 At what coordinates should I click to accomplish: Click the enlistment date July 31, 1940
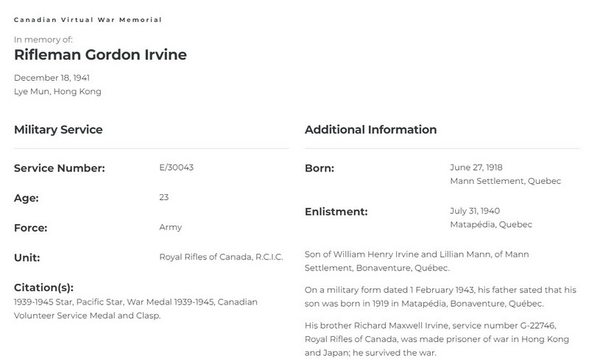click(475, 211)
